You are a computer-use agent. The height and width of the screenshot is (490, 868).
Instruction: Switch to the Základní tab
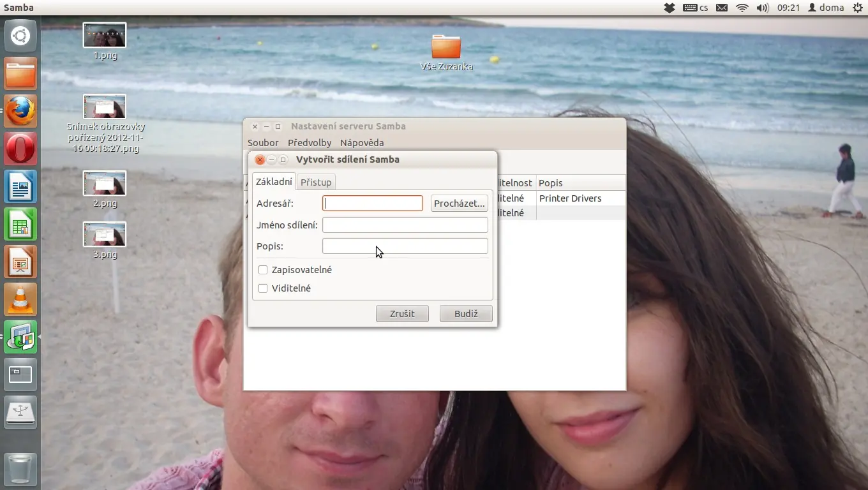(274, 181)
